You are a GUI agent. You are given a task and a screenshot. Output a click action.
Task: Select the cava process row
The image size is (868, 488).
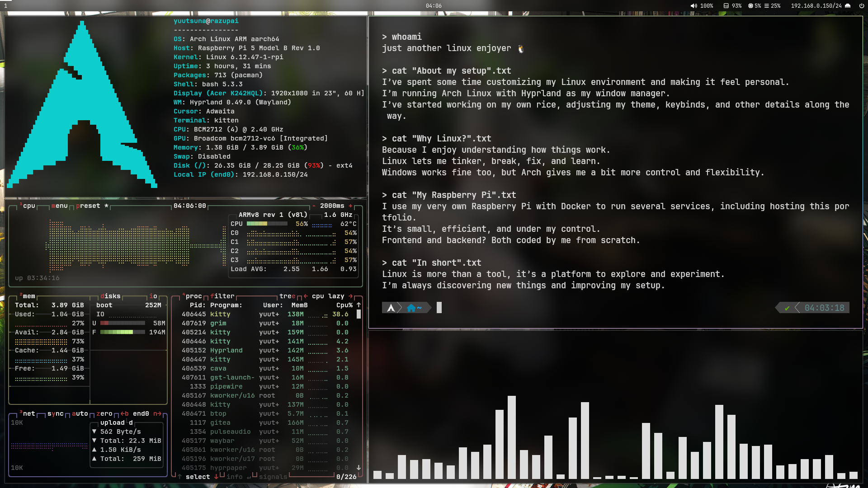click(265, 369)
